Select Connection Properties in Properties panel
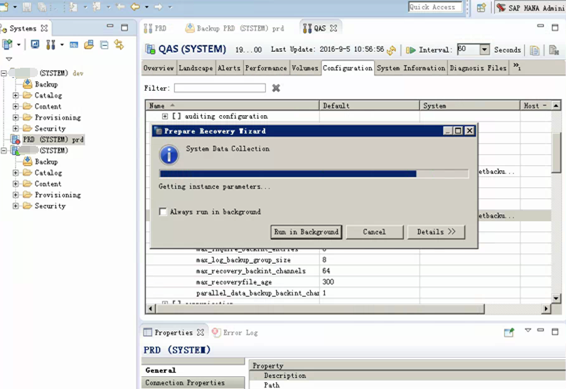 point(193,383)
